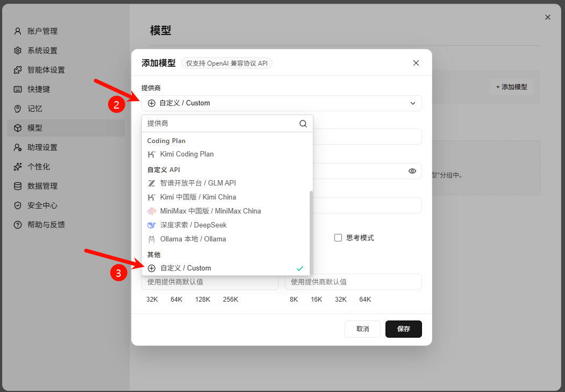Close the 添加模型 dialog
This screenshot has width=565, height=392.
click(x=416, y=63)
